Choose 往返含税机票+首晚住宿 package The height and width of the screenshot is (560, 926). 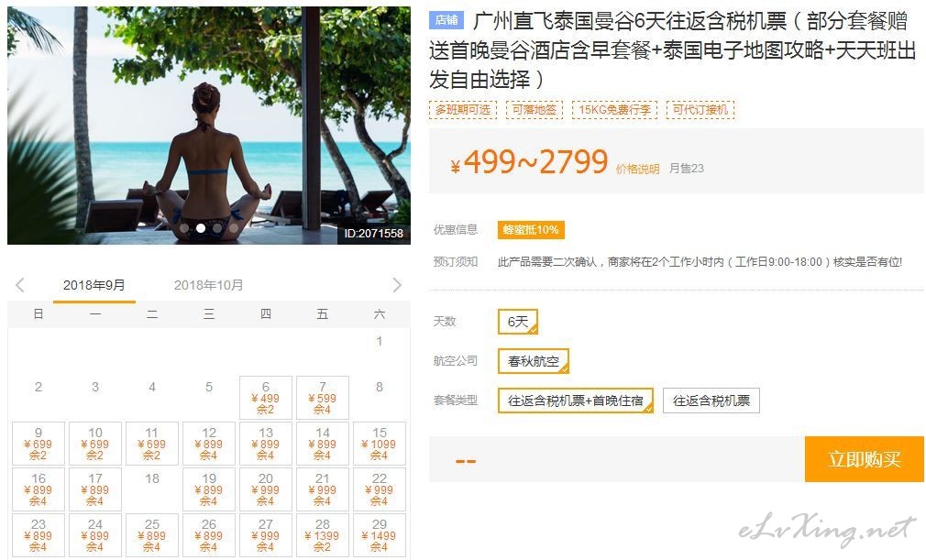click(576, 401)
